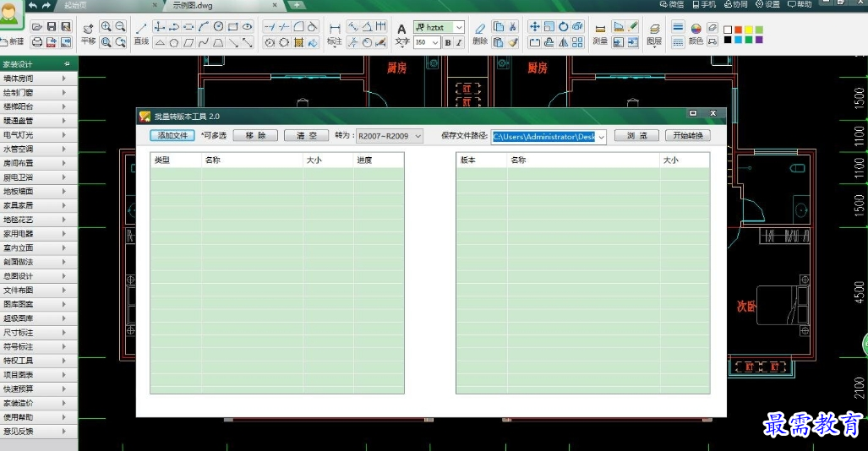868x451 pixels.
Task: Expand the 绘制门窗 menu
Action: [38, 92]
